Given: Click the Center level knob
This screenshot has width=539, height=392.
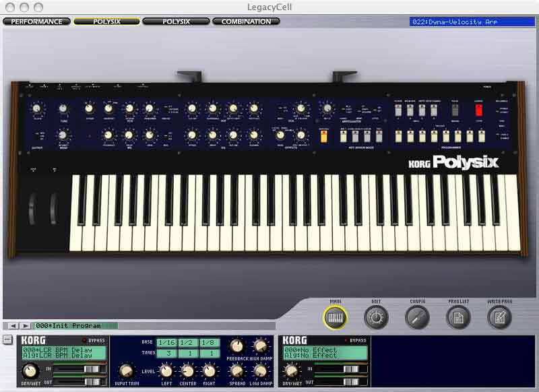Looking at the screenshot, I should pyautogui.click(x=188, y=371).
